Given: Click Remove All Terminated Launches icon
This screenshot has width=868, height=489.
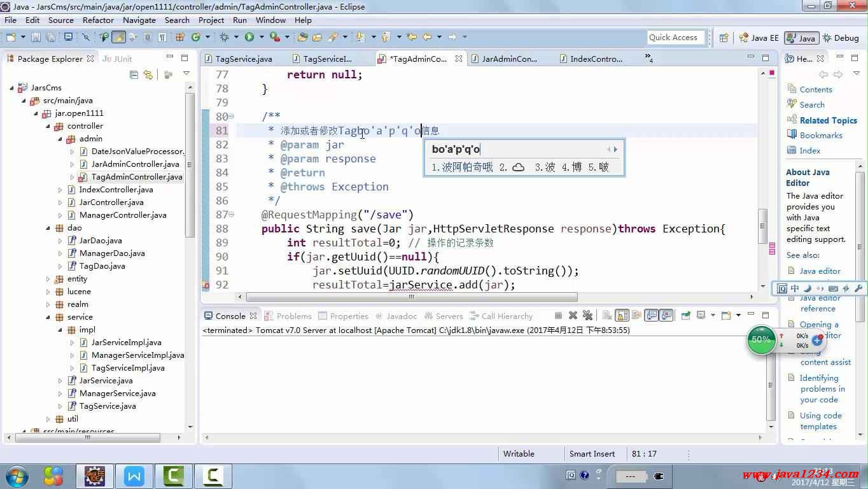Looking at the screenshot, I should pos(587,315).
